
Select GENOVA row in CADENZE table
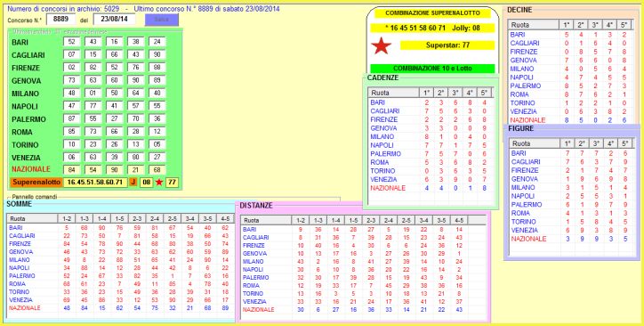(430, 128)
